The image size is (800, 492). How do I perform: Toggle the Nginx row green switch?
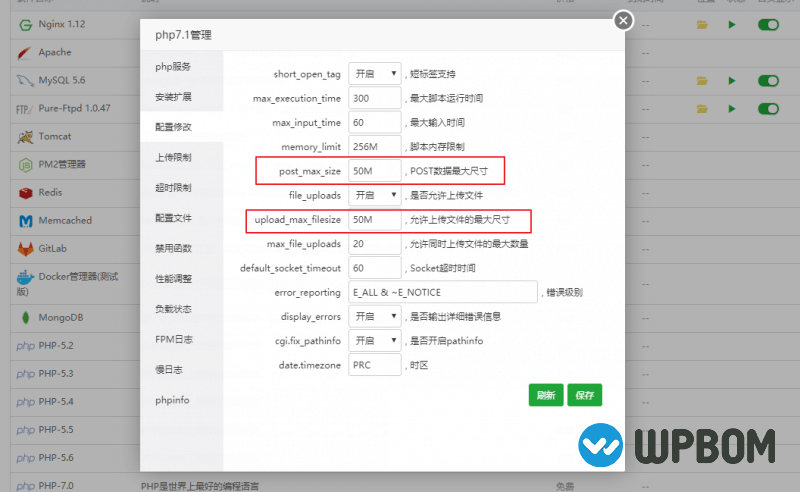[768, 24]
